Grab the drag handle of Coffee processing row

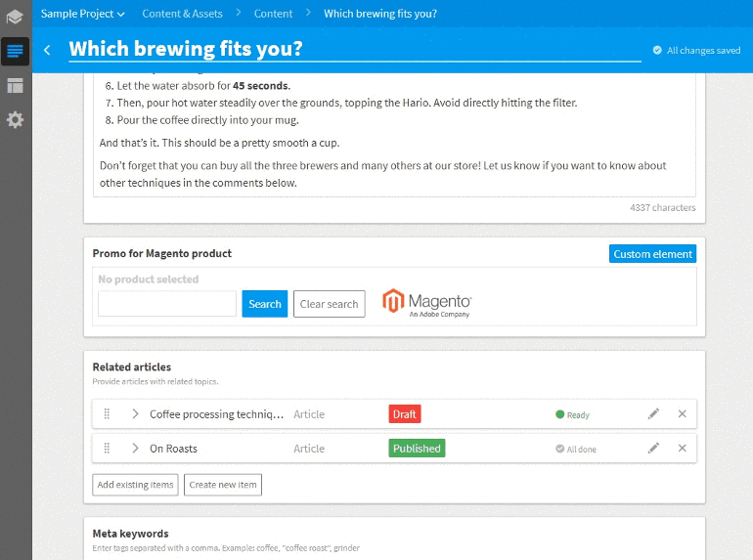point(108,413)
